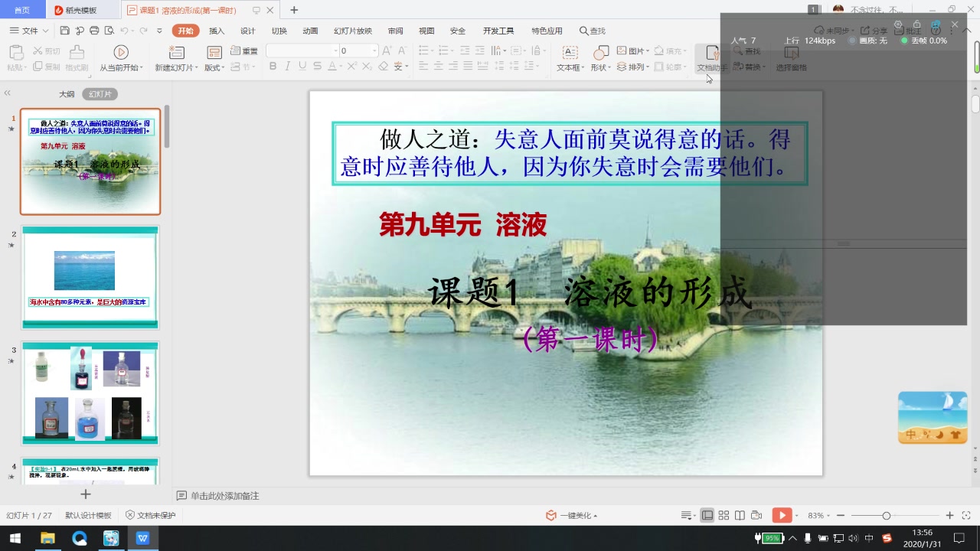Image resolution: width=980 pixels, height=551 pixels.
Task: Switch to the Animation (动画) tab
Action: pyautogui.click(x=310, y=31)
